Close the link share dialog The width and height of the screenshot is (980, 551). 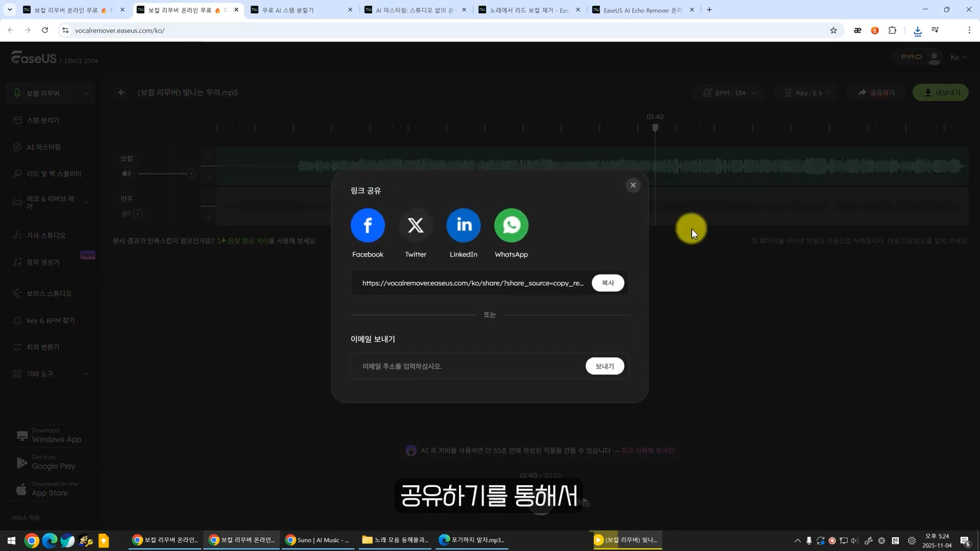point(633,185)
